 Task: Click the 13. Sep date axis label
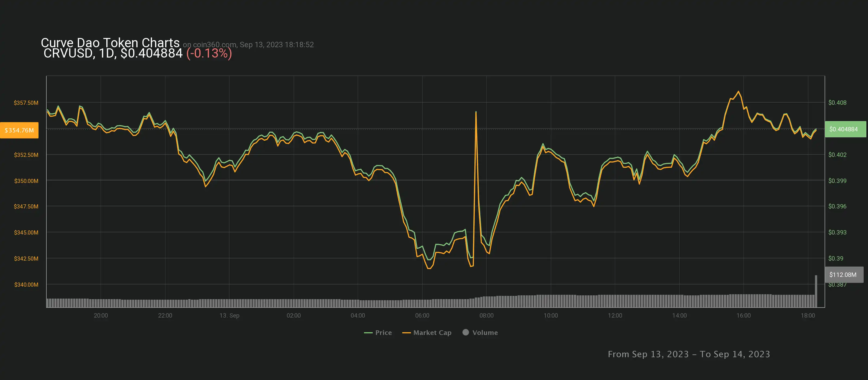point(229,315)
